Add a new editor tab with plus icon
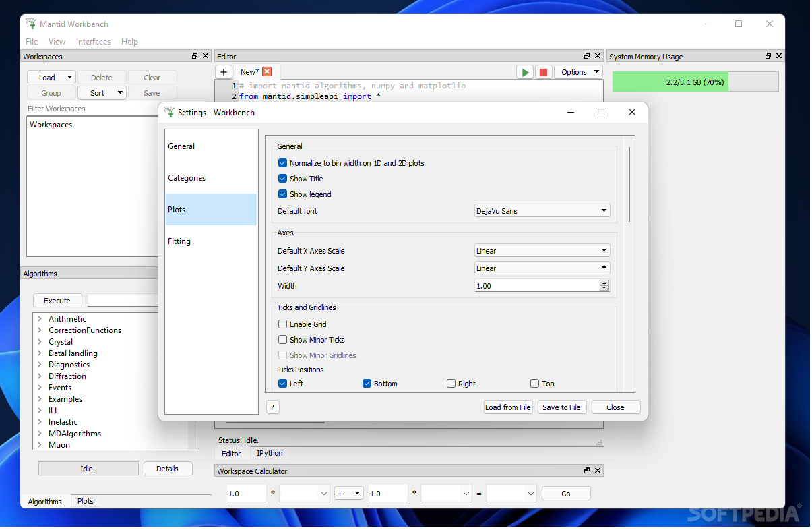Screen dimensions: 812x532 coord(224,71)
